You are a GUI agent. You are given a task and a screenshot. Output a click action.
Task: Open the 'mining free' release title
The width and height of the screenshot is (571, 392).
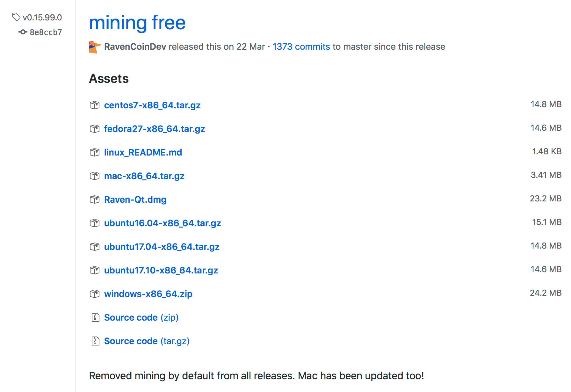[137, 23]
